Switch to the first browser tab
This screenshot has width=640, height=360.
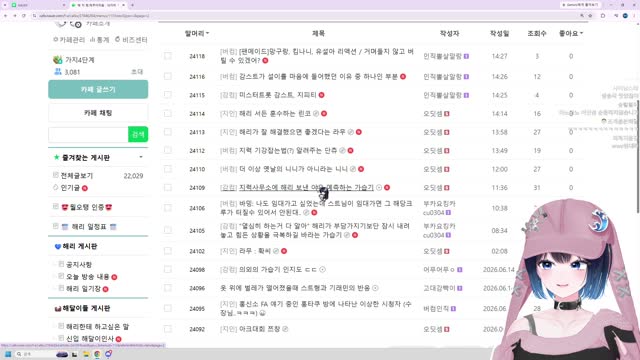(x=37, y=5)
